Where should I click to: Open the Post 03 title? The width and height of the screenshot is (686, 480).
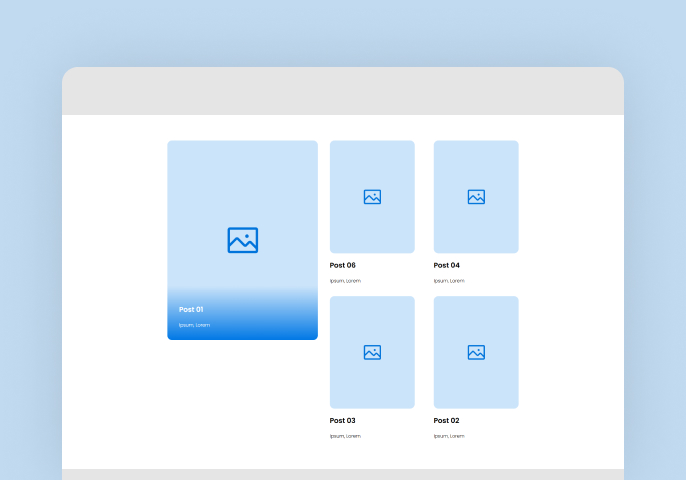point(342,420)
